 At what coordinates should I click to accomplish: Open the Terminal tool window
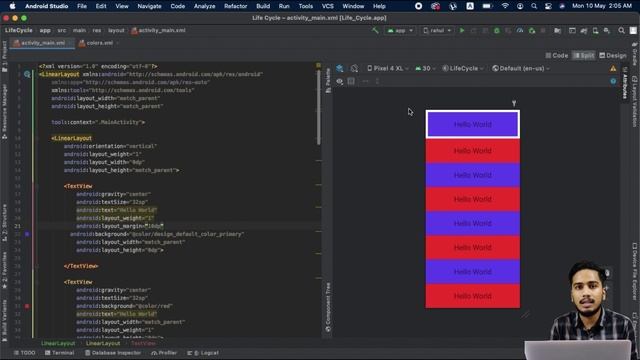(x=60, y=353)
